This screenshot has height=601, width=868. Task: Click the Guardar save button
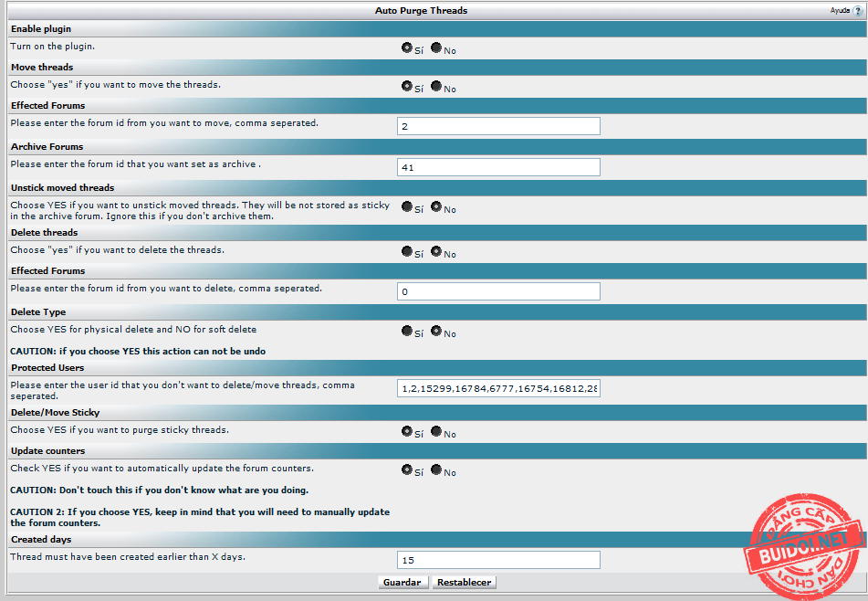click(403, 582)
